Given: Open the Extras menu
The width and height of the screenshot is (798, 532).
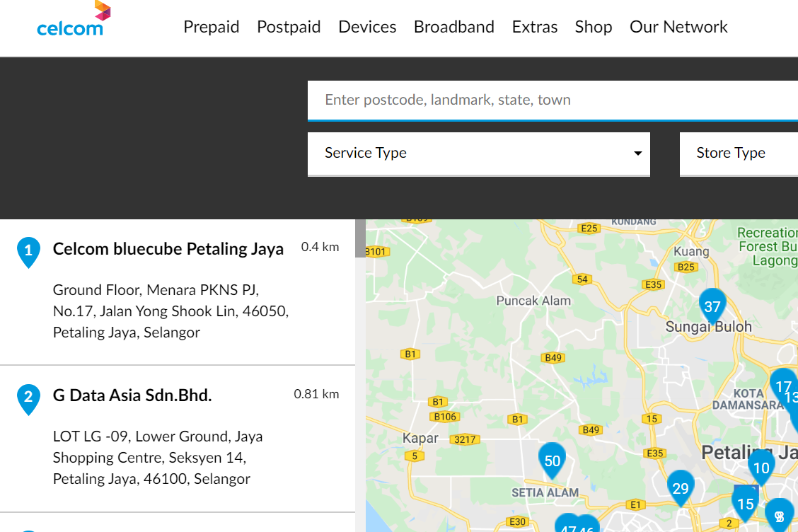Looking at the screenshot, I should point(534,27).
